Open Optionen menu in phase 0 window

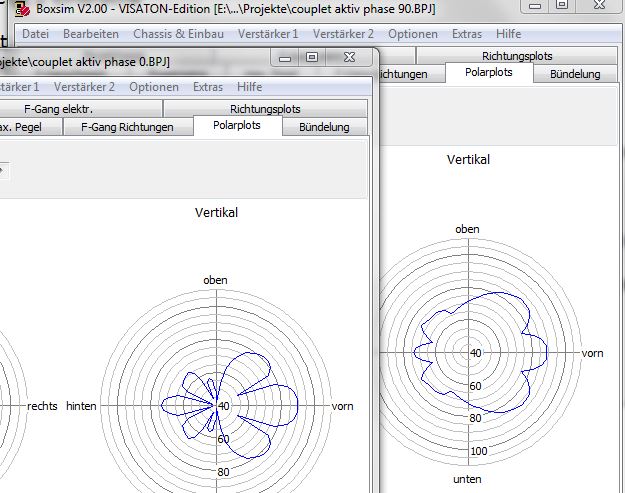(154, 87)
